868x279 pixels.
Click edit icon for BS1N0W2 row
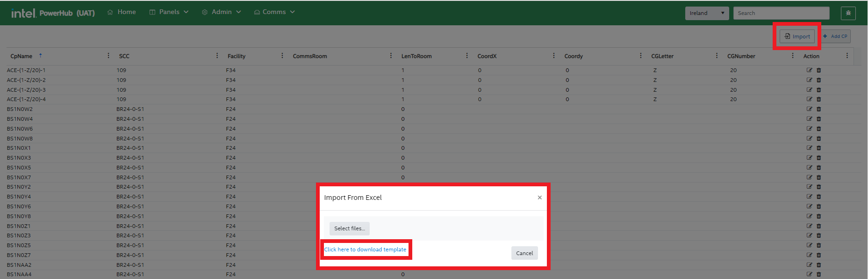coord(809,109)
